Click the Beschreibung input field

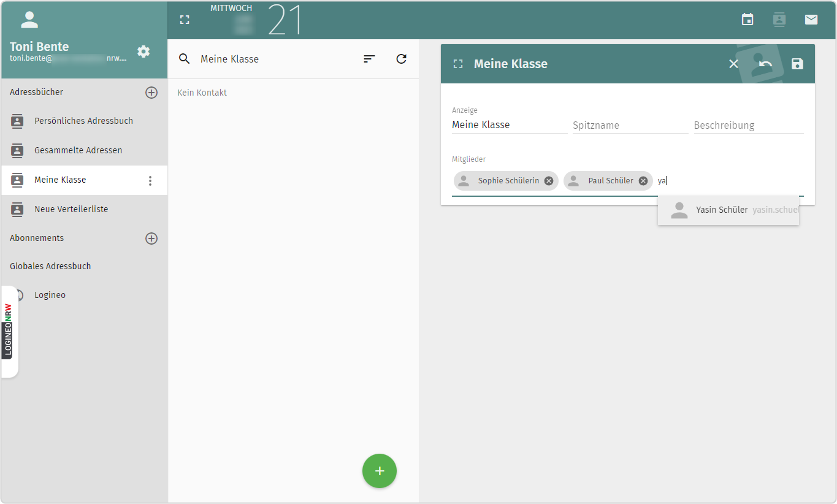click(749, 125)
